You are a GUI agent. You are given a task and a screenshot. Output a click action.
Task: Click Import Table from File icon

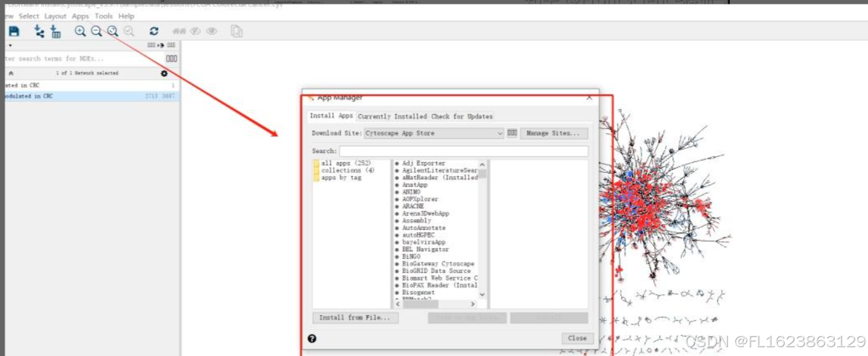pyautogui.click(x=56, y=31)
